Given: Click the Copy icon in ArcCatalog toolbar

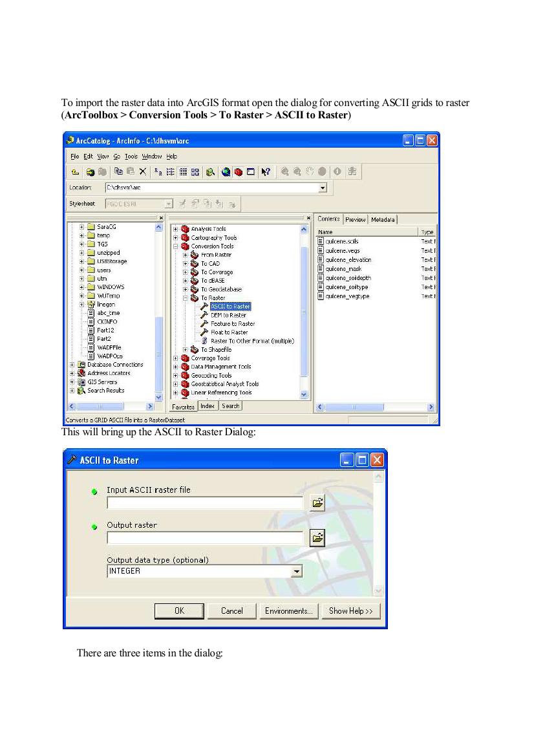Looking at the screenshot, I should point(118,171).
